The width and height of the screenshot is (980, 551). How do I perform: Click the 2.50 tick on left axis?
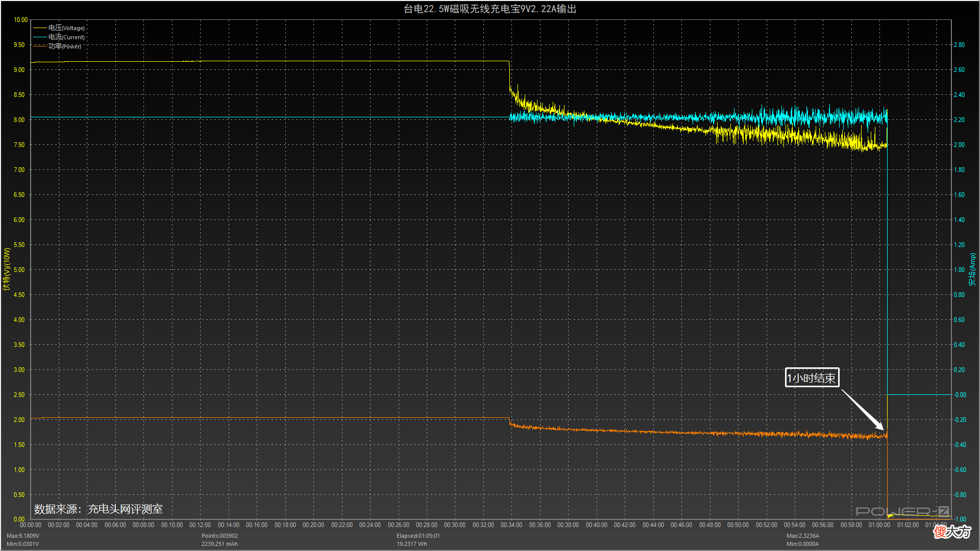[19, 395]
